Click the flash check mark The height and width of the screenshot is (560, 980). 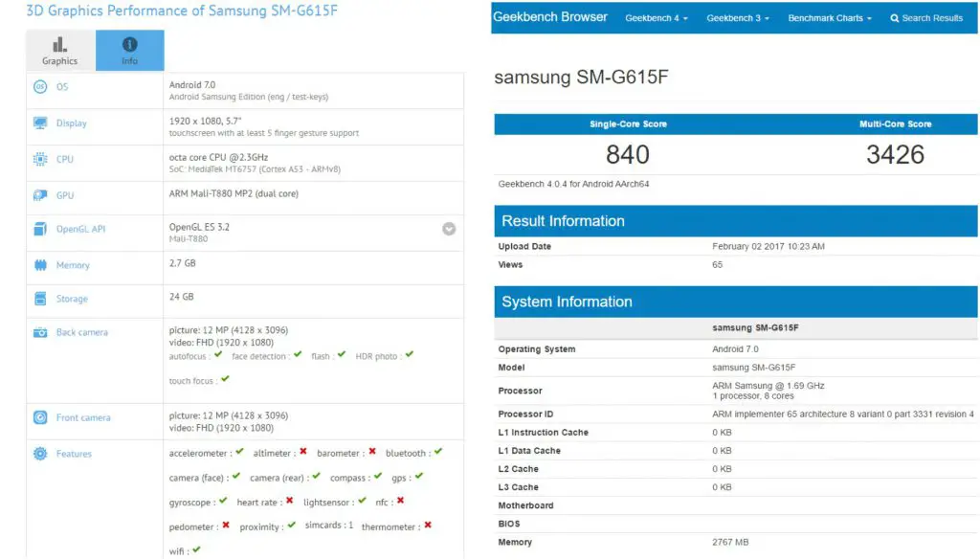pos(342,354)
